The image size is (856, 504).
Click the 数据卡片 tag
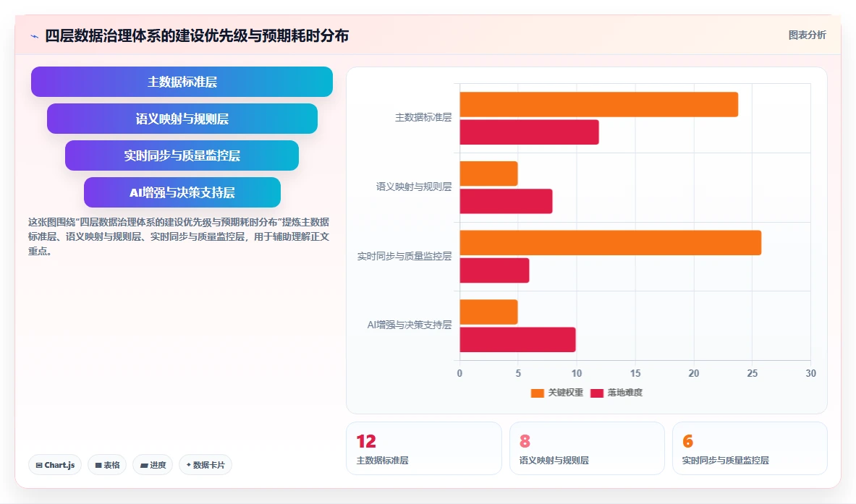coord(205,465)
